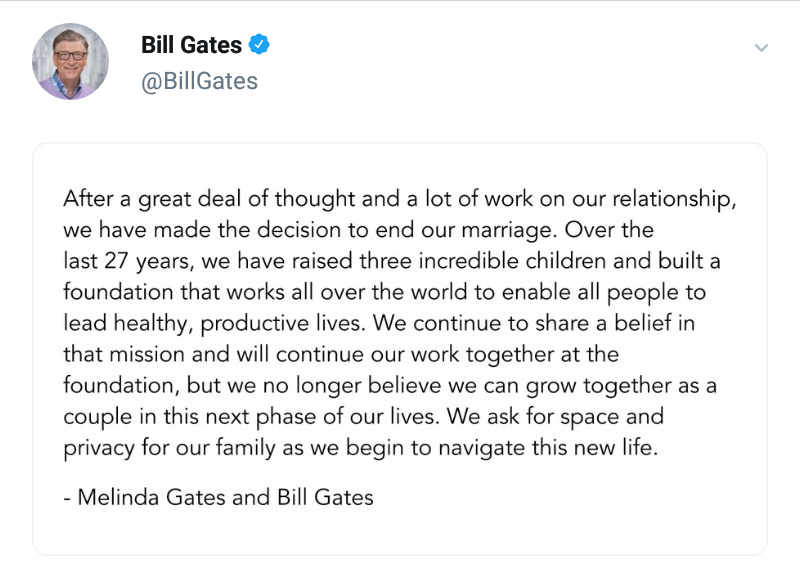Open the @BillGates handle link
The image size is (800, 572).
[x=199, y=81]
